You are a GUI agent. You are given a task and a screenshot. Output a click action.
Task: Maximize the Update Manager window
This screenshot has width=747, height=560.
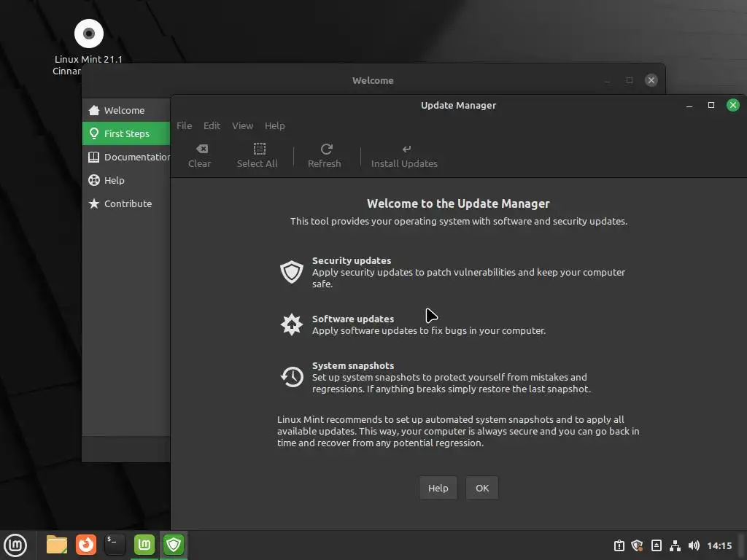(x=711, y=105)
